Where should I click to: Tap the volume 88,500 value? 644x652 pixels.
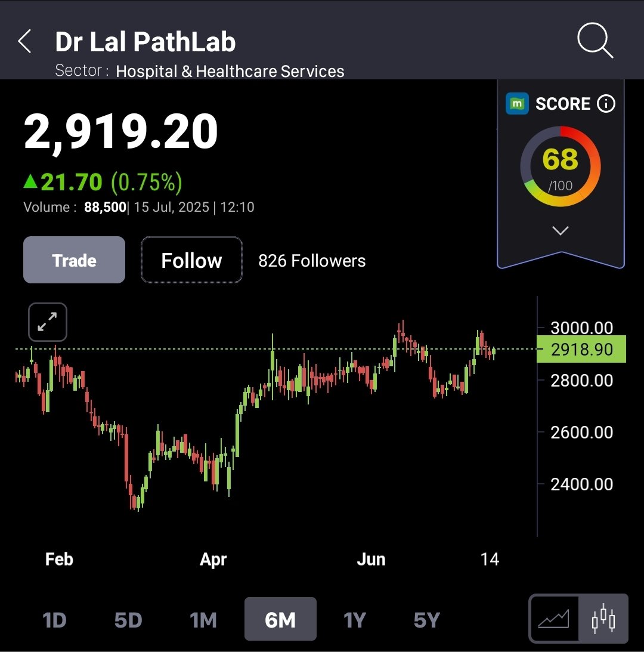tap(105, 207)
